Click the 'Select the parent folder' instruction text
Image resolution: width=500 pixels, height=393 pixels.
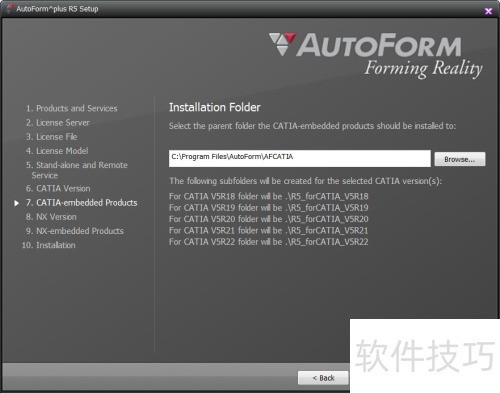pyautogui.click(x=312, y=126)
